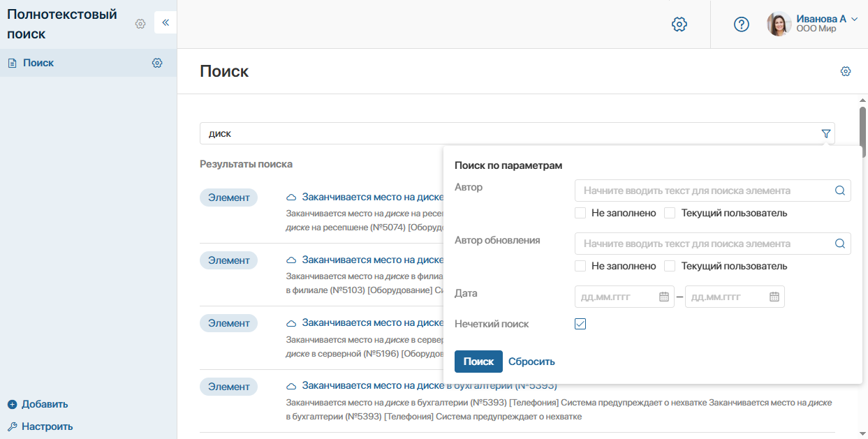The height and width of the screenshot is (439, 868).
Task: Open the gear icon next to the "Поиск" page heading
Action: [x=846, y=71]
